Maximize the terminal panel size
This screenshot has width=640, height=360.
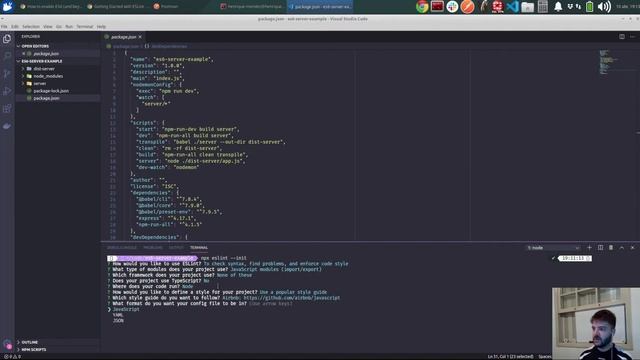click(x=622, y=248)
